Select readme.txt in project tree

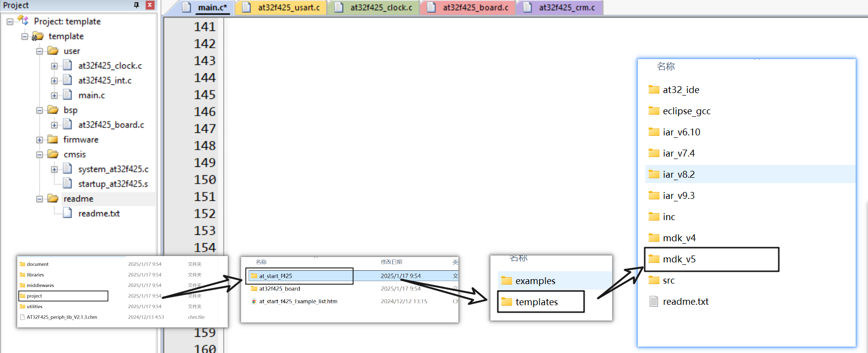coord(99,213)
